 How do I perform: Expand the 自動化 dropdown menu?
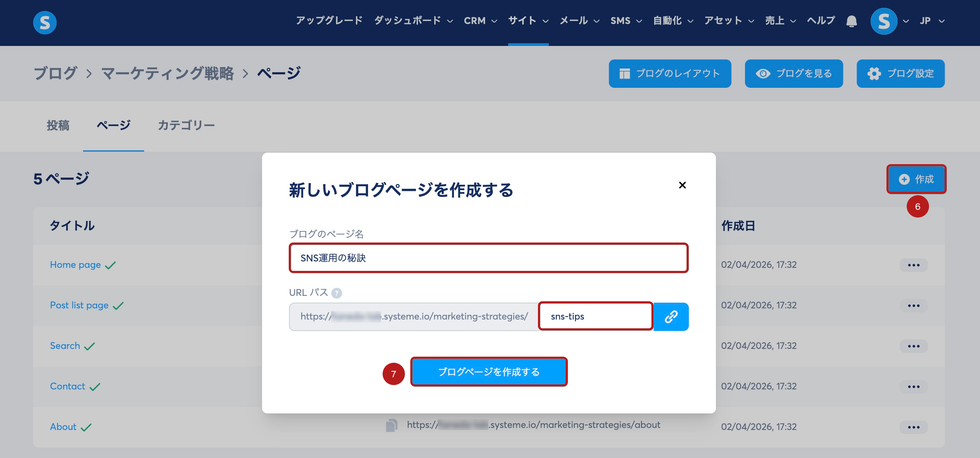click(673, 21)
